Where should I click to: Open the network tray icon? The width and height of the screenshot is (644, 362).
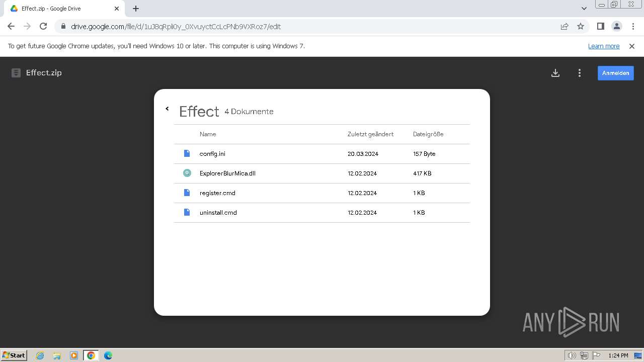pos(584,355)
